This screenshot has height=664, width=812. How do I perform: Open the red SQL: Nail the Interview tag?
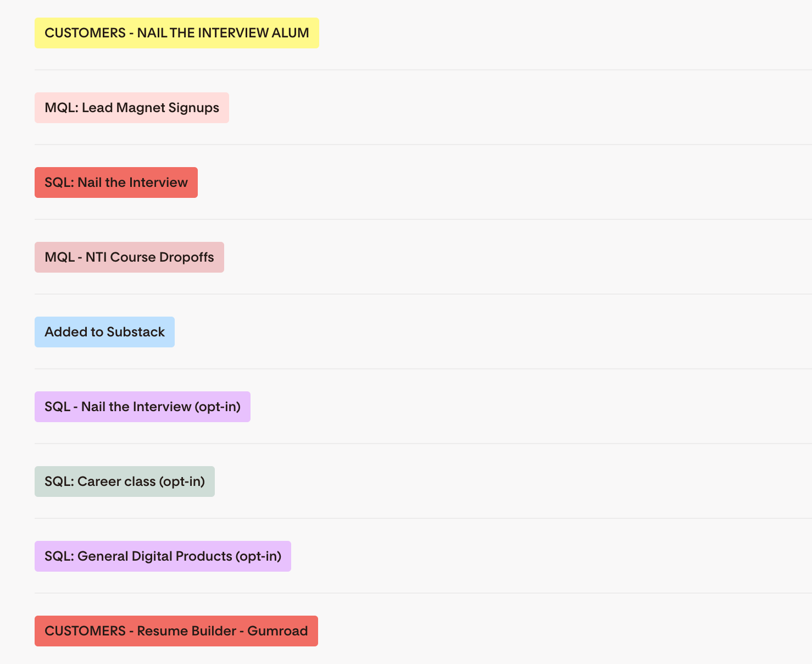click(116, 182)
